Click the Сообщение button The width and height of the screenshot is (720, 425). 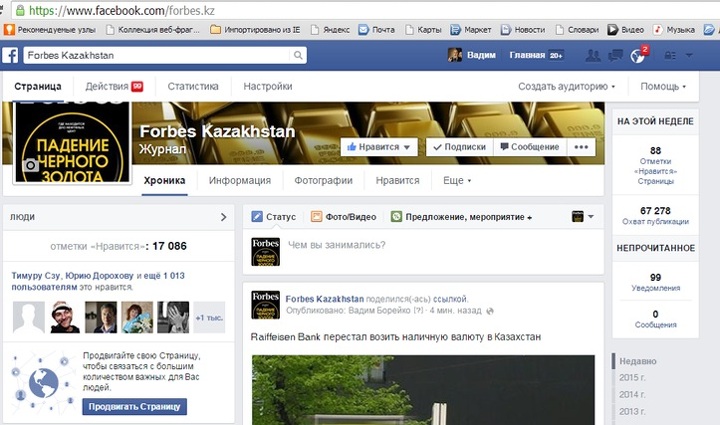click(529, 146)
